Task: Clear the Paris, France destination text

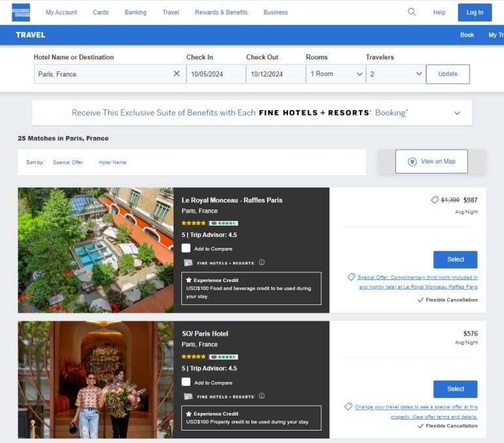Action: coord(176,74)
